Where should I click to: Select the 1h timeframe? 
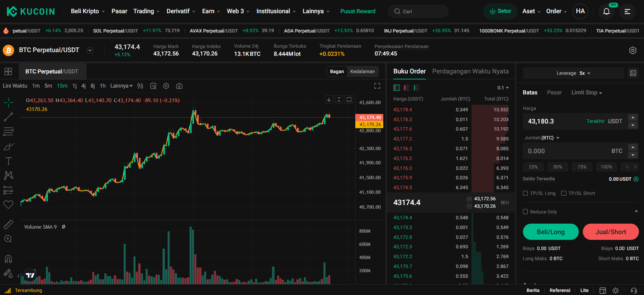coord(103,86)
